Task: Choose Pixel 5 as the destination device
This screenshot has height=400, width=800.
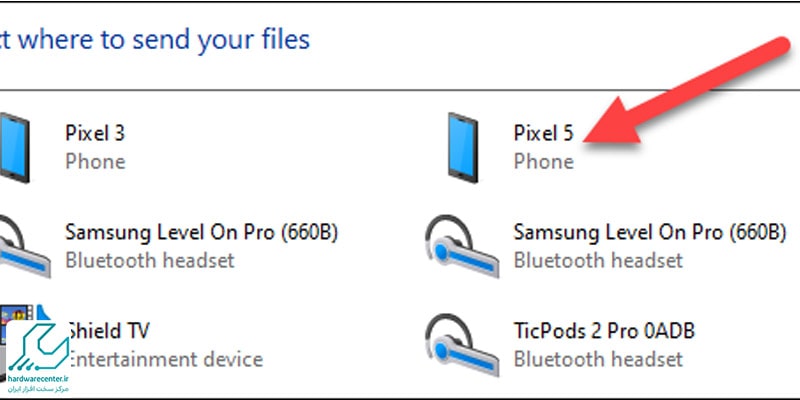Action: (543, 133)
